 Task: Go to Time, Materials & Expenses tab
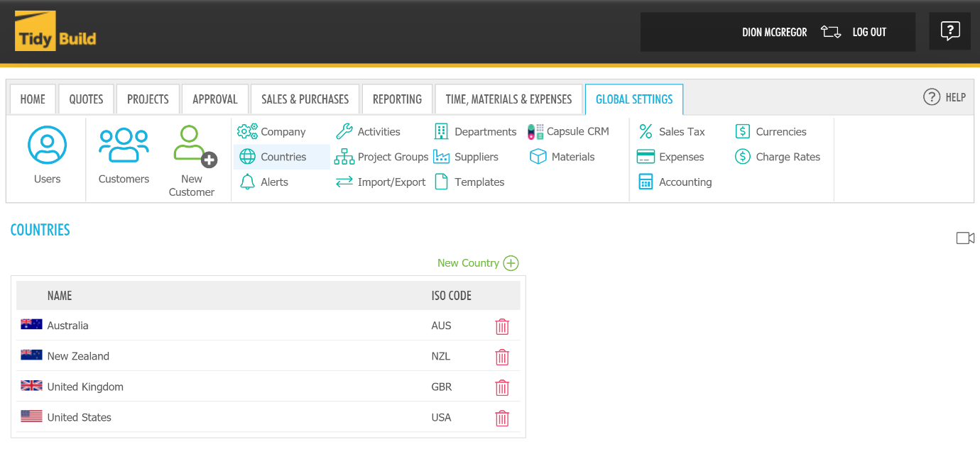(508, 99)
